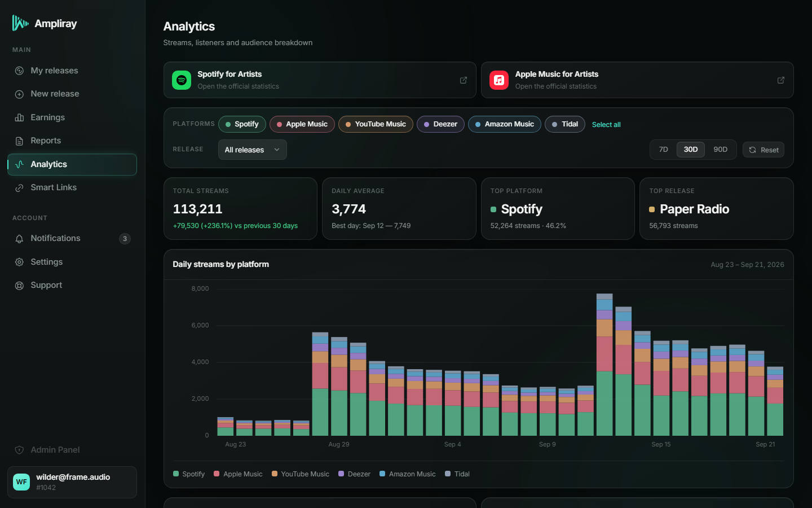This screenshot has height=508, width=812.
Task: Select the 30D time range
Action: pyautogui.click(x=691, y=150)
